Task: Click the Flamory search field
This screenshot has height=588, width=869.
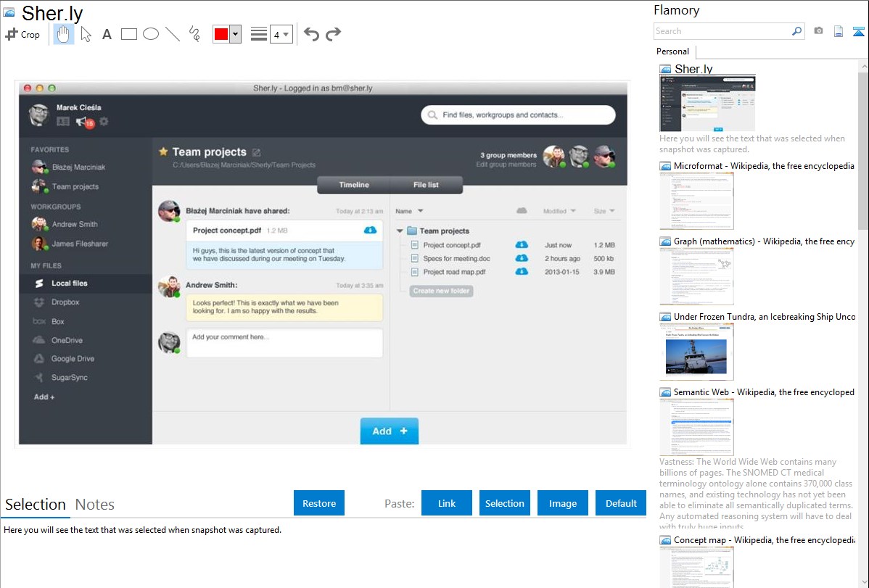Action: (722, 31)
